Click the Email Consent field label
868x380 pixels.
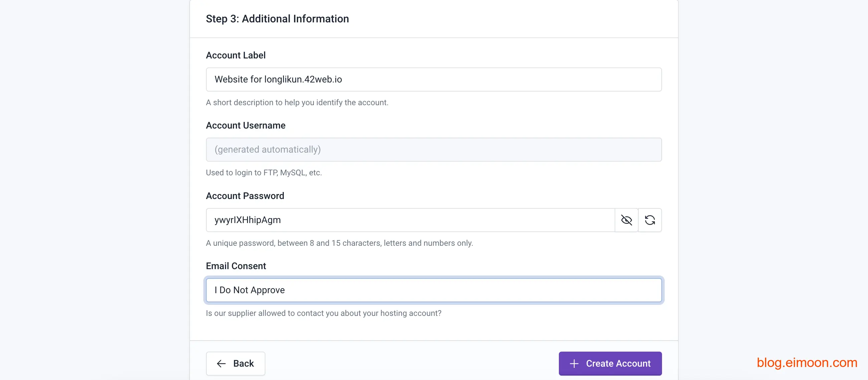tap(236, 266)
